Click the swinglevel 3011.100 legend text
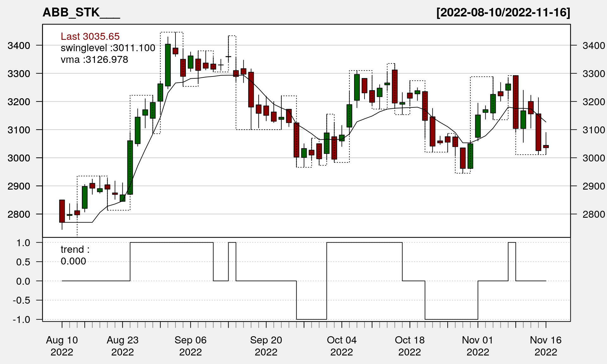 click(108, 48)
